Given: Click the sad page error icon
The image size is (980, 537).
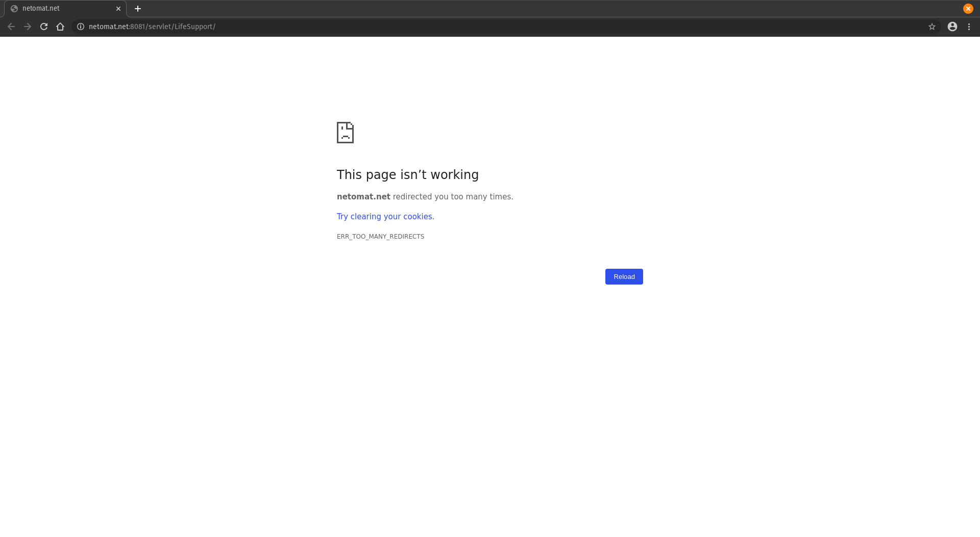Looking at the screenshot, I should (x=346, y=133).
